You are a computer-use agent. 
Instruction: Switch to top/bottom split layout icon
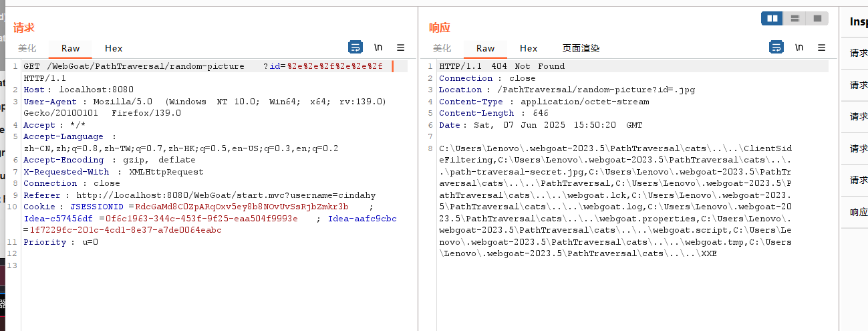[x=794, y=19]
